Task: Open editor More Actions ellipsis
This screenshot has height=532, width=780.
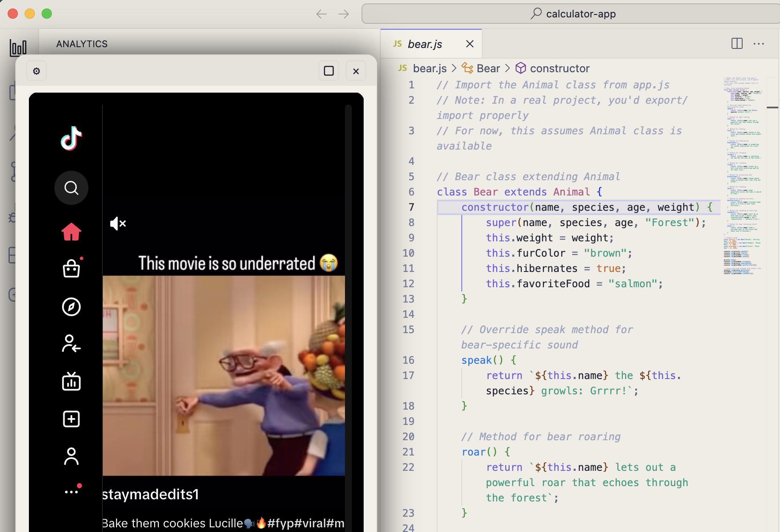Action: pyautogui.click(x=759, y=44)
